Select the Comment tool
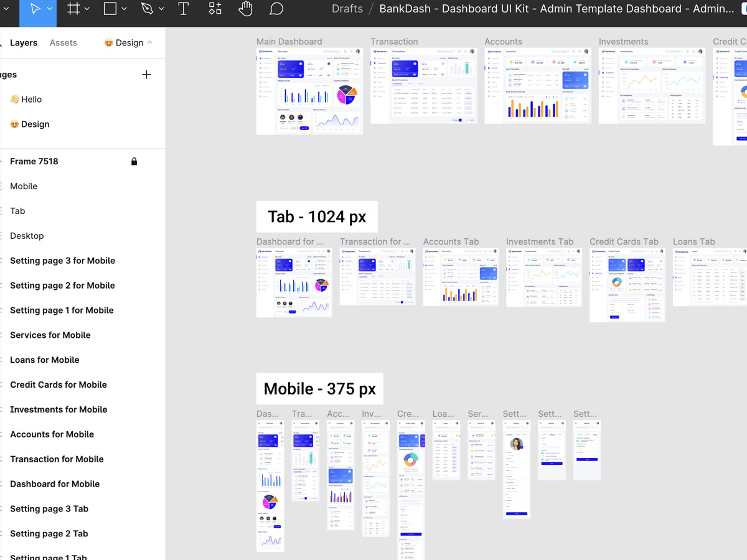Image resolution: width=747 pixels, height=560 pixels. point(276,9)
